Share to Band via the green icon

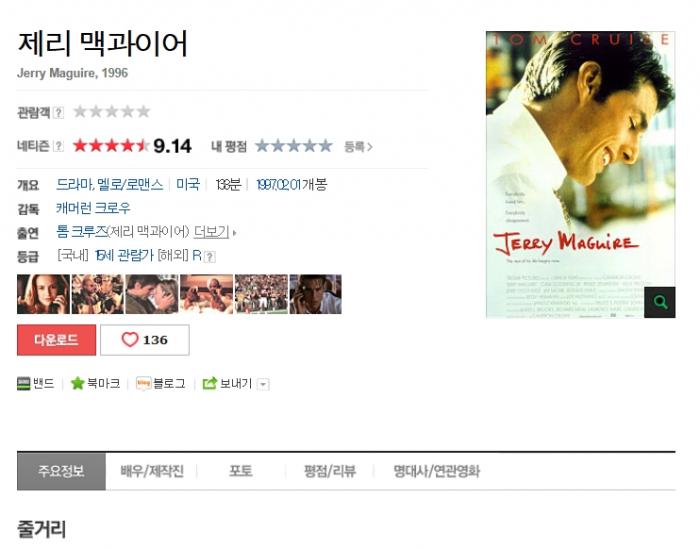pyautogui.click(x=23, y=383)
